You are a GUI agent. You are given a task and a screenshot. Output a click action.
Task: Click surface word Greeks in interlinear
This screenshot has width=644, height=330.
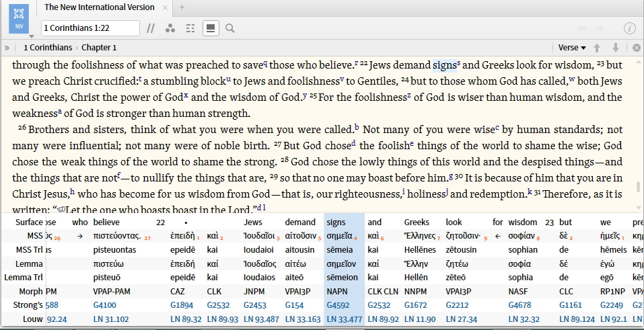click(x=417, y=222)
